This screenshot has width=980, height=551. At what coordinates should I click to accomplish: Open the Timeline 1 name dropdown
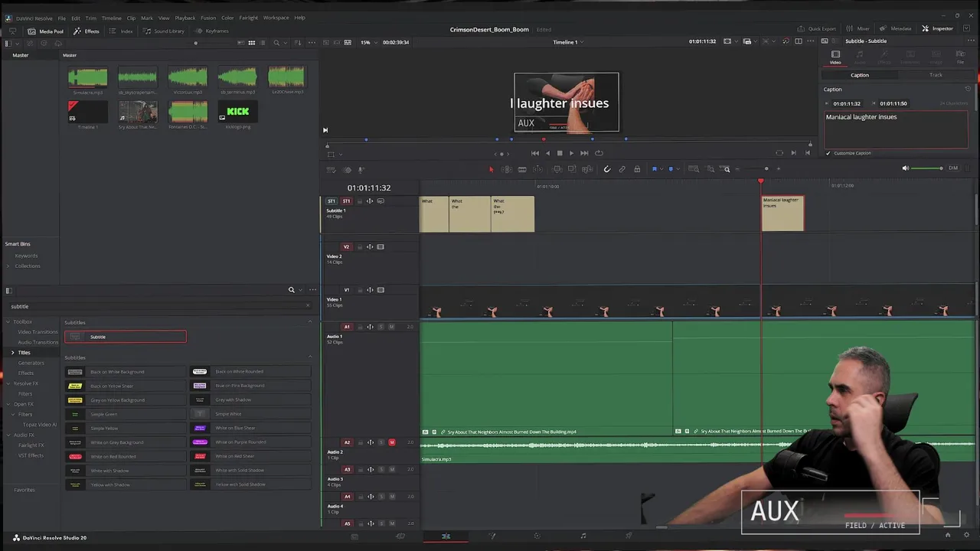click(x=567, y=42)
